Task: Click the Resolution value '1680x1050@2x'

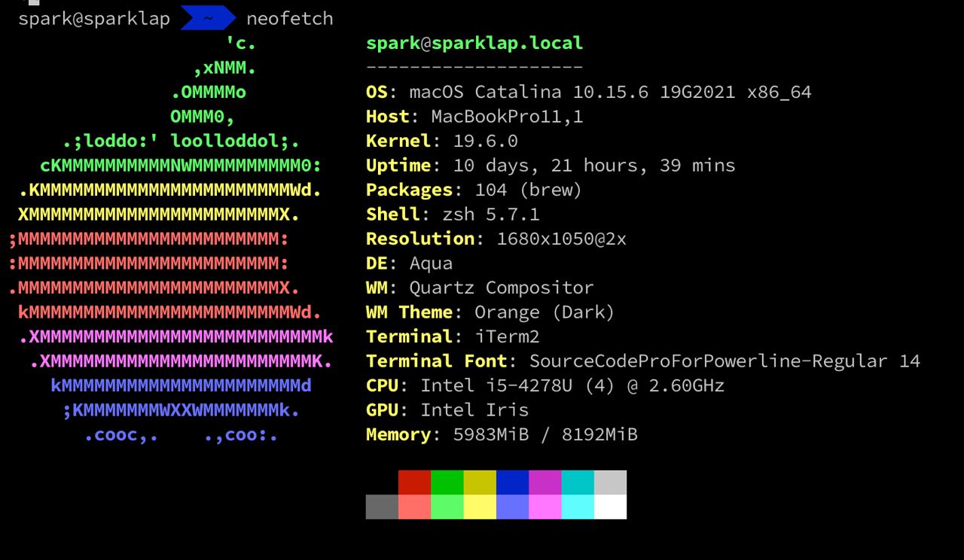Action: click(562, 239)
